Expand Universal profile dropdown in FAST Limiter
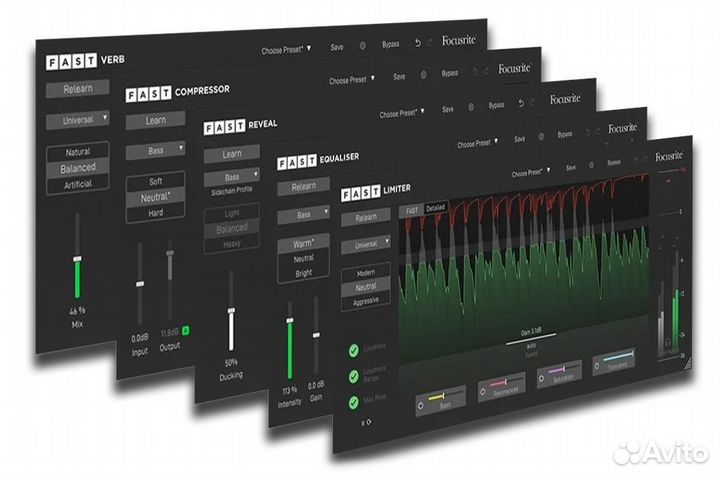 point(366,245)
